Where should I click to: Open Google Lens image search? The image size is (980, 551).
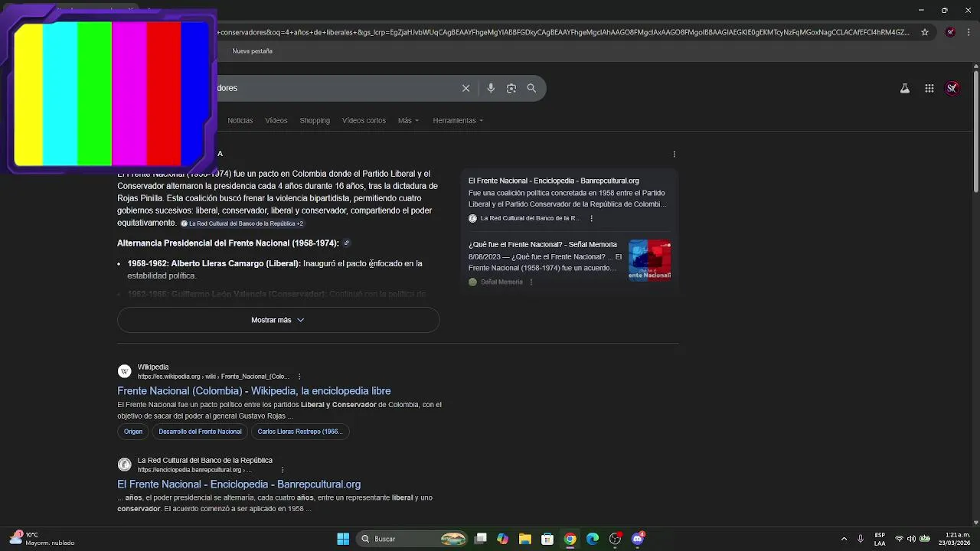tap(511, 88)
